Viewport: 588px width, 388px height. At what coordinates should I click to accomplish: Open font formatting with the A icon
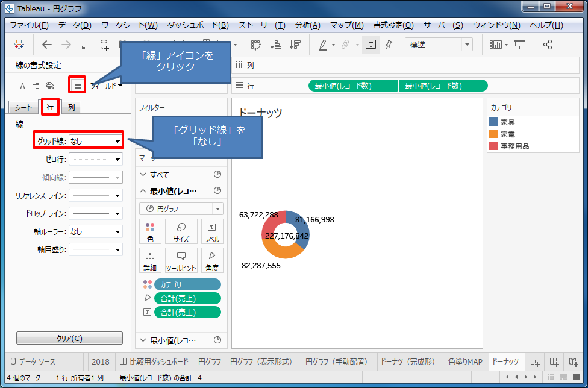(22, 85)
